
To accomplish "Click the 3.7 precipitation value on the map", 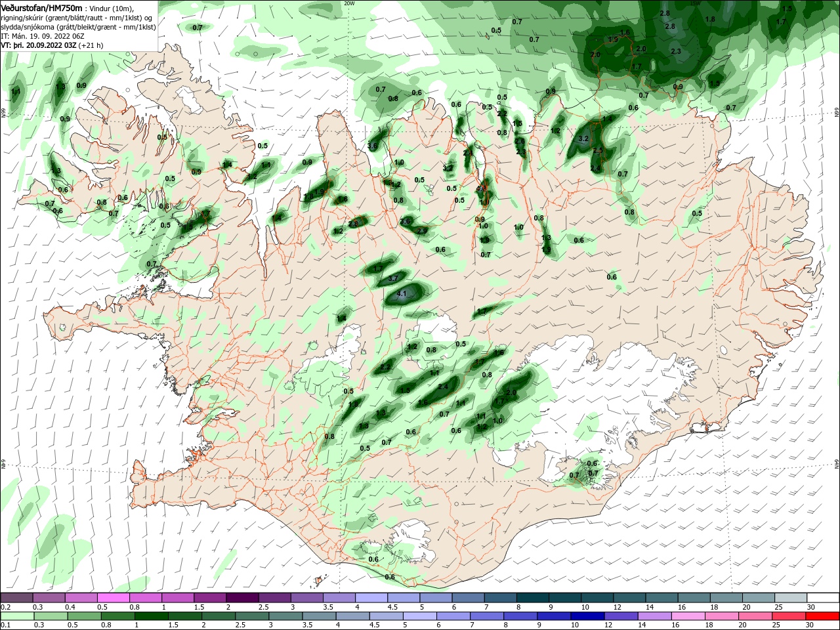I will point(393,278).
